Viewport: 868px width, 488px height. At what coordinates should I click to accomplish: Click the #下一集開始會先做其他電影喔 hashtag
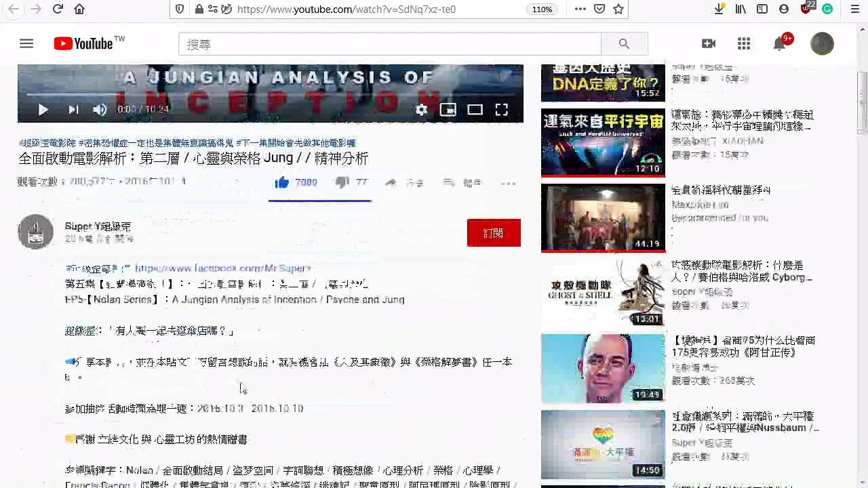[x=296, y=143]
